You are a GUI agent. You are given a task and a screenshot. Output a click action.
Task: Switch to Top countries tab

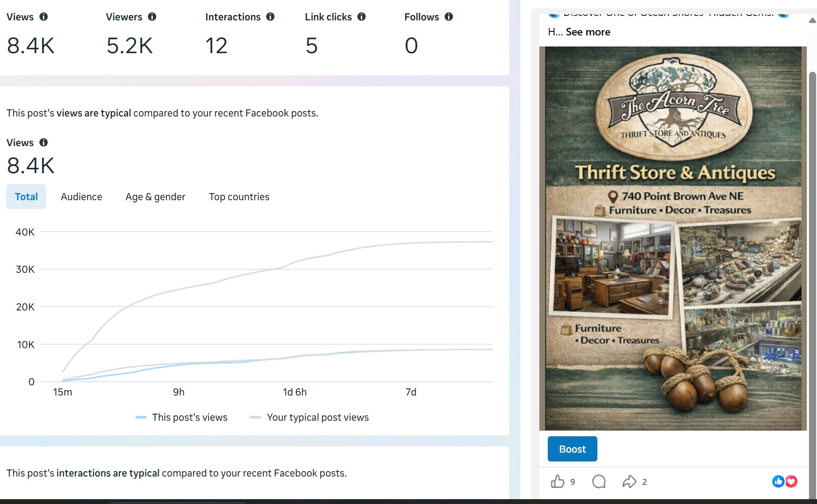pyautogui.click(x=239, y=197)
